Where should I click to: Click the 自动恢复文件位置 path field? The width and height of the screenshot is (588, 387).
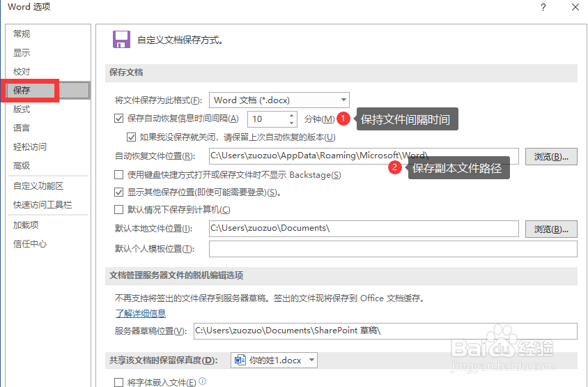click(x=364, y=155)
